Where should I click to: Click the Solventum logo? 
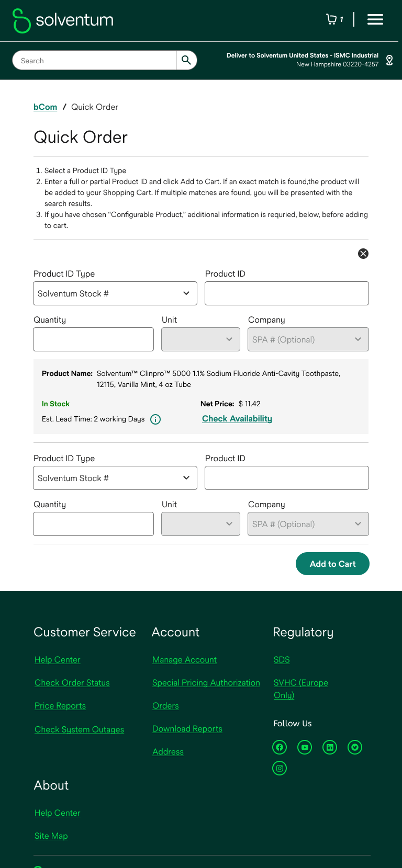(x=63, y=20)
